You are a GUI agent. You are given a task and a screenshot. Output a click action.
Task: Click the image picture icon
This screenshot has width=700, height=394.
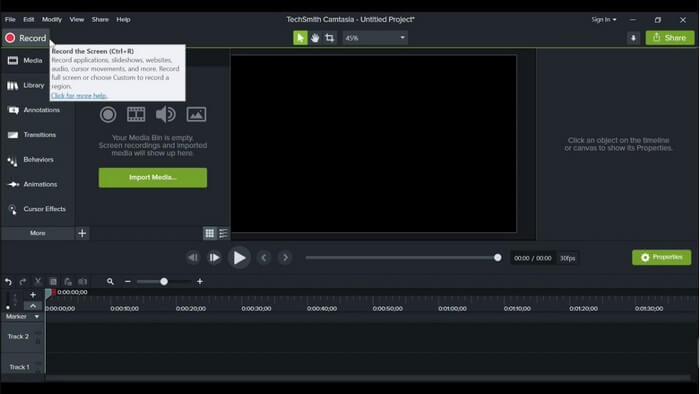pyautogui.click(x=196, y=115)
